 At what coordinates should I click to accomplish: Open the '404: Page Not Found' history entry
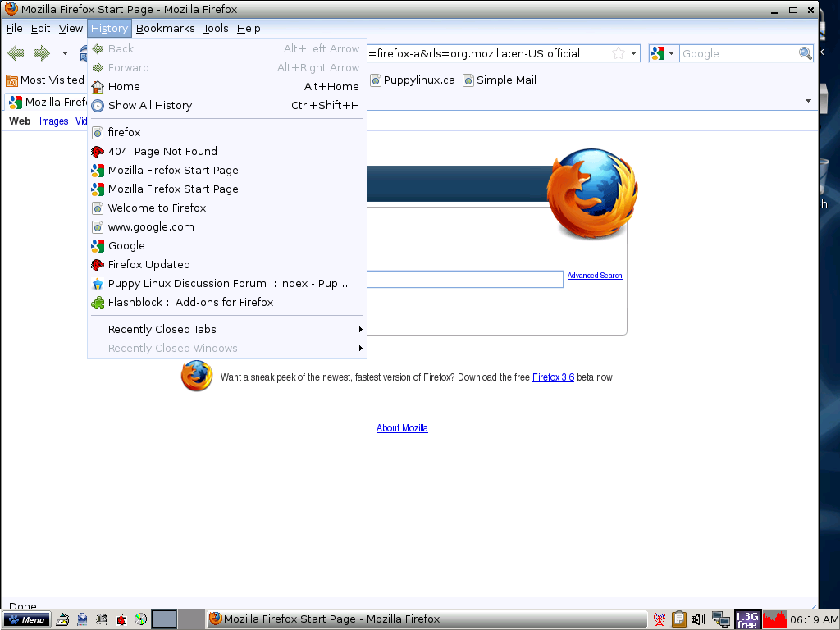(x=227, y=151)
